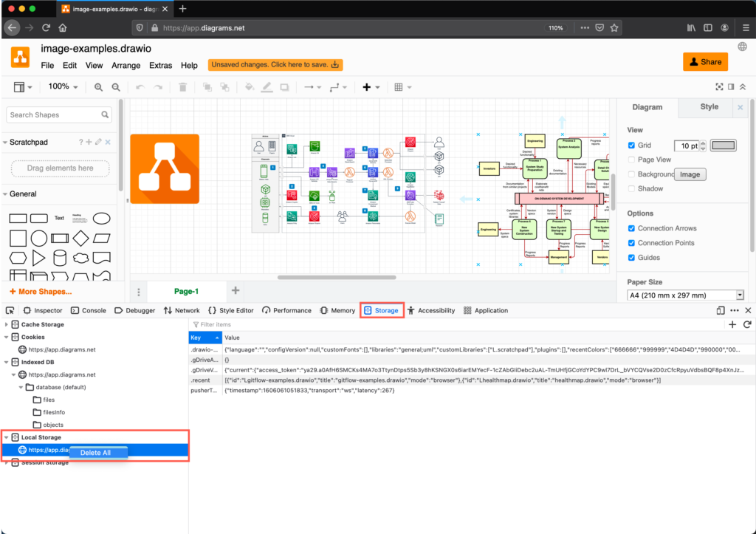Image resolution: width=756 pixels, height=534 pixels.
Task: Click More Shapes link
Action: coord(41,291)
